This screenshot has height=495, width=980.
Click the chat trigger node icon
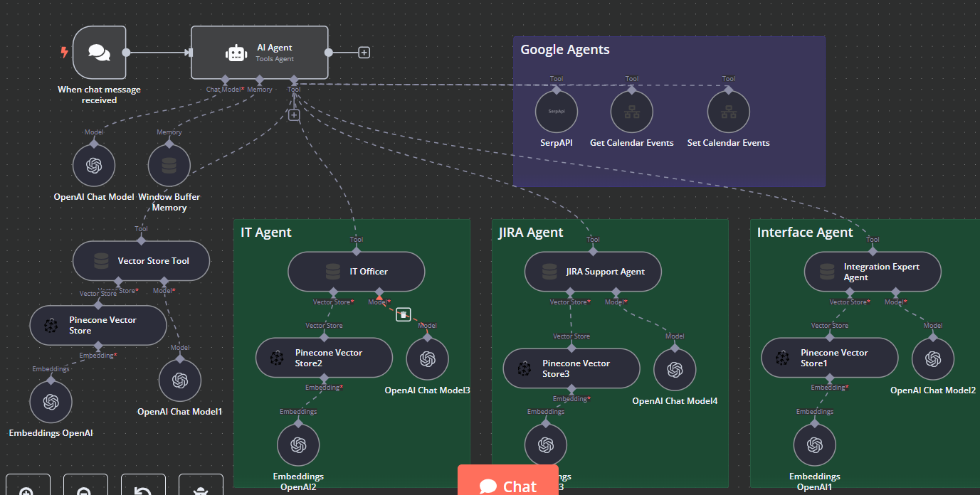(99, 53)
